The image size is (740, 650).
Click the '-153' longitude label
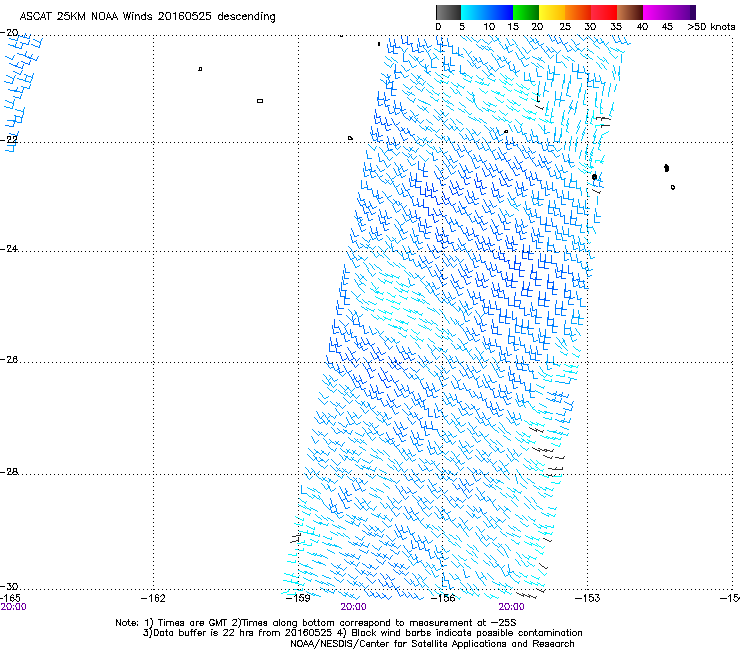pos(588,598)
